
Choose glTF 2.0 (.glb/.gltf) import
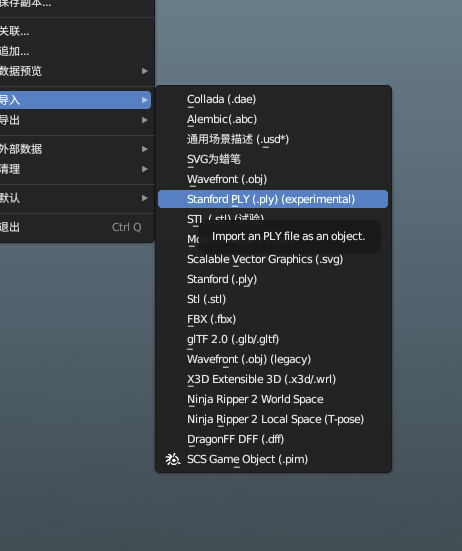[x=273, y=339]
